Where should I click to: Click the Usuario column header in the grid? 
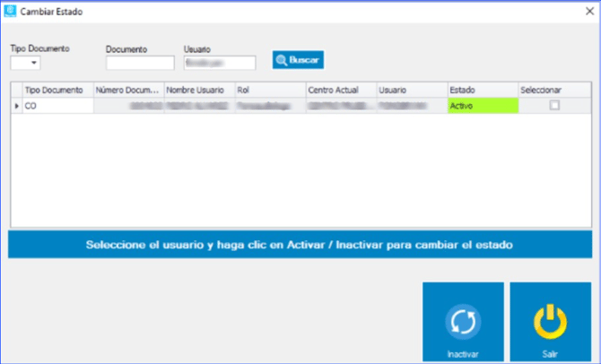pos(411,91)
